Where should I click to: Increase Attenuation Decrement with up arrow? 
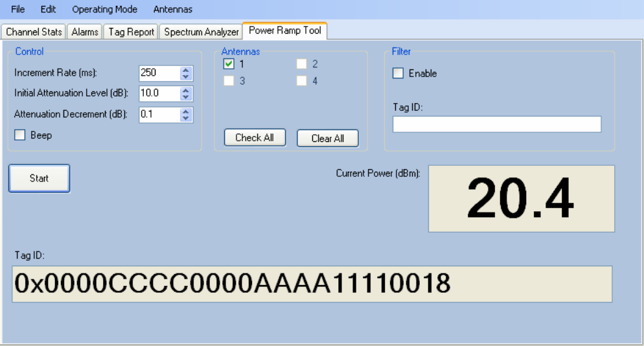(186, 111)
